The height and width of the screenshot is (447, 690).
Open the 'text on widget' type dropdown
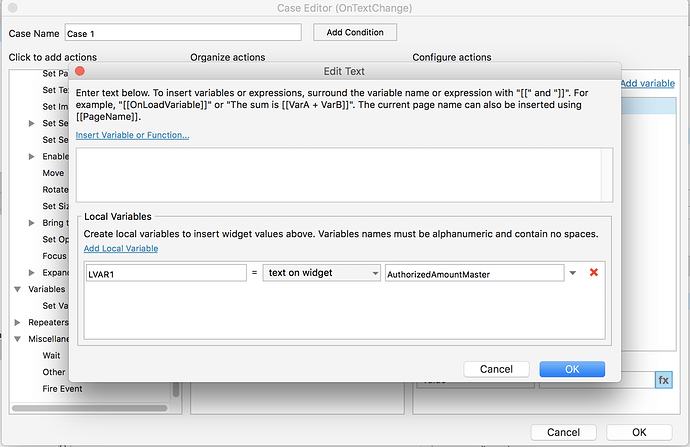(321, 273)
